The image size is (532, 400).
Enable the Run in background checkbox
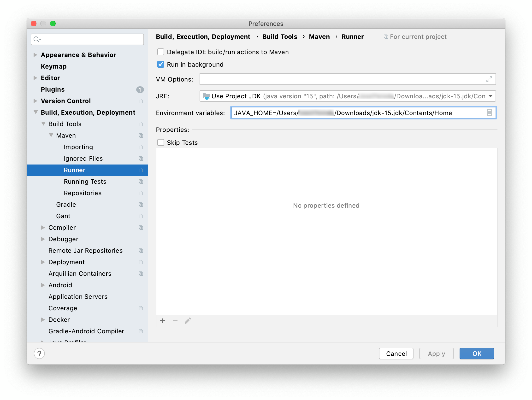pyautogui.click(x=161, y=64)
